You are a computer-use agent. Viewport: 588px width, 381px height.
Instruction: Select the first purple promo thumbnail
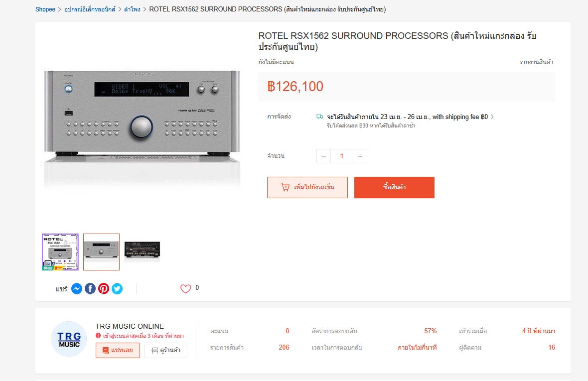point(60,252)
